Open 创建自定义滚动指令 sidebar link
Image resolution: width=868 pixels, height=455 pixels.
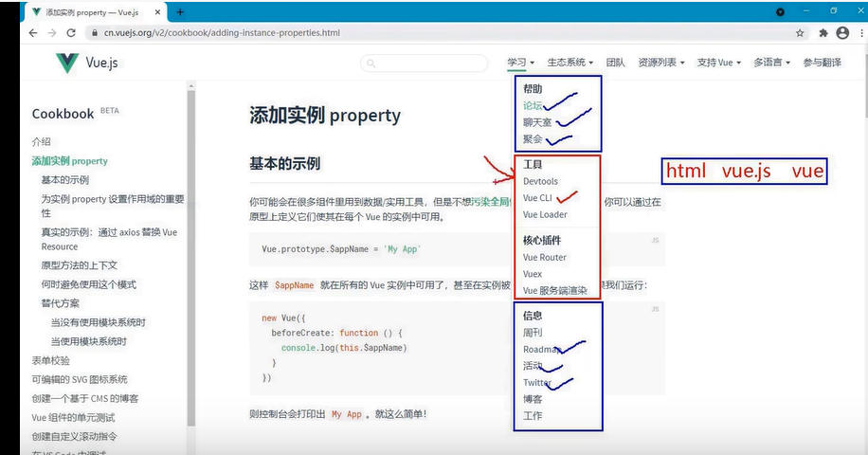74,436
